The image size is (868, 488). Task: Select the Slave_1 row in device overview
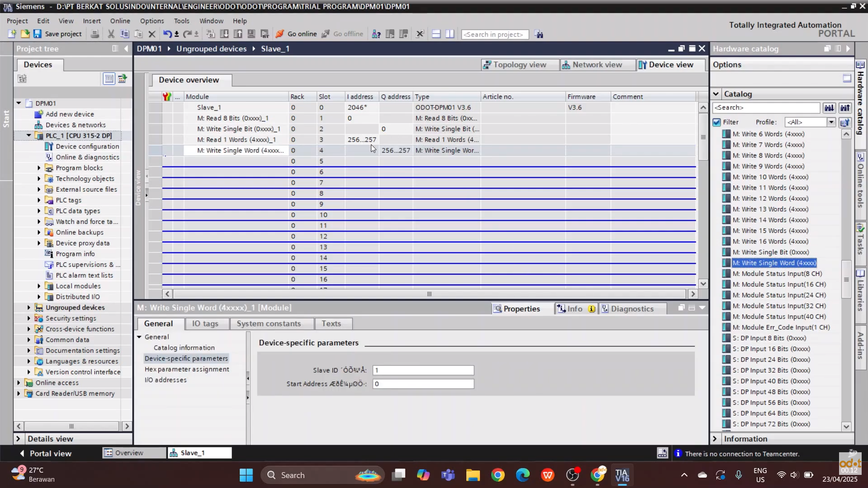[x=428, y=107]
